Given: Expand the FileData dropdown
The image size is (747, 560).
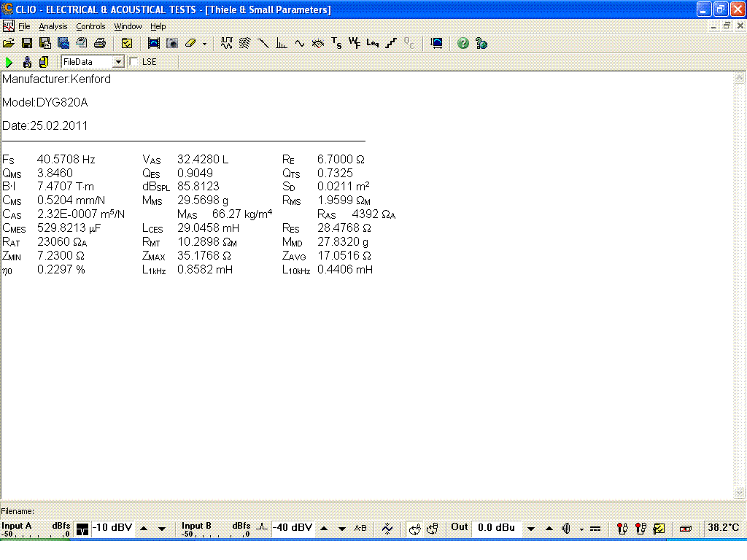Looking at the screenshot, I should 118,63.
